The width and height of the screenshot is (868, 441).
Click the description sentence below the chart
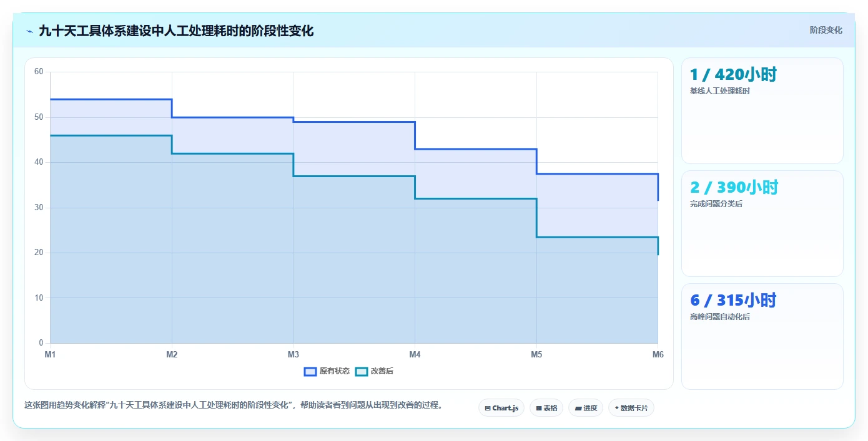click(235, 405)
